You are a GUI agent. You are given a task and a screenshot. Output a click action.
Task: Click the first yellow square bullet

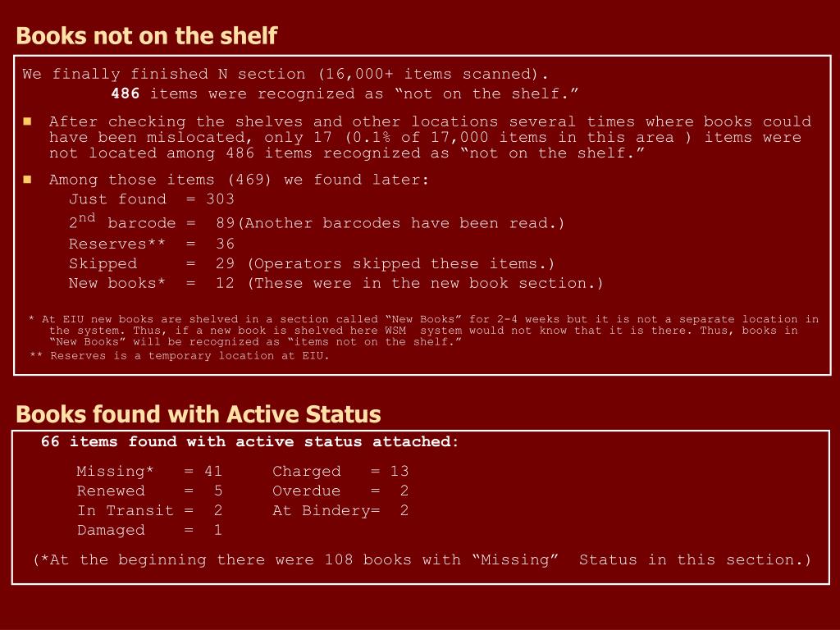[27, 121]
